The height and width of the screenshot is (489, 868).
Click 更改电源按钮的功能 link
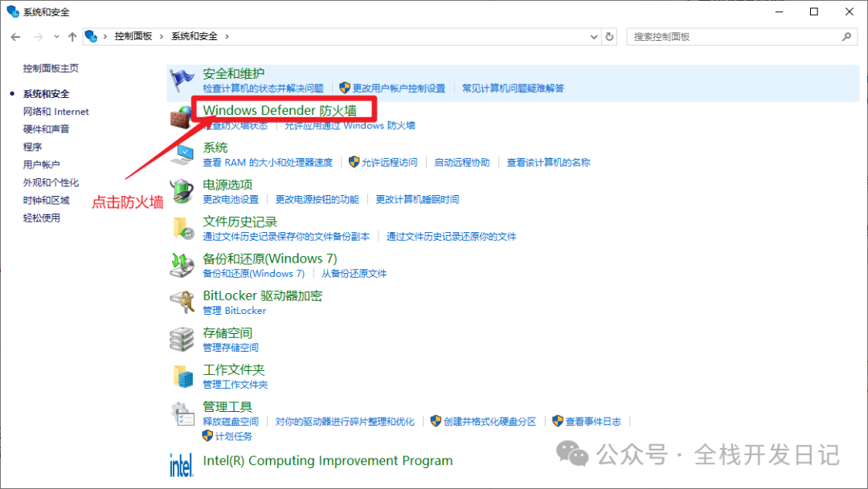pos(317,200)
